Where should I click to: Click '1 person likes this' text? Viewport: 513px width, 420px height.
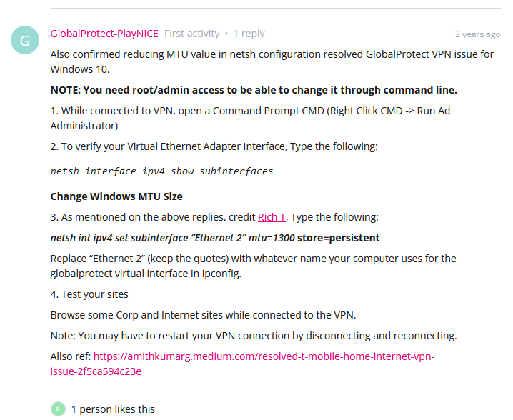[113, 409]
